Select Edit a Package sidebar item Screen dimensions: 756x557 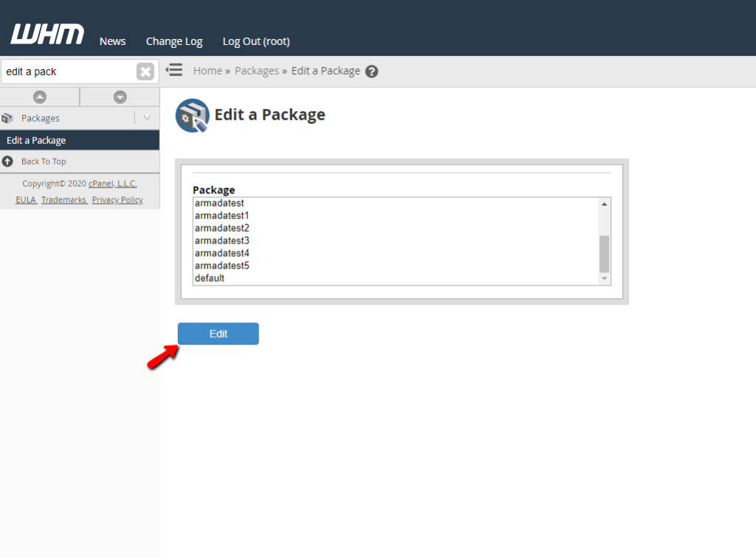[80, 140]
